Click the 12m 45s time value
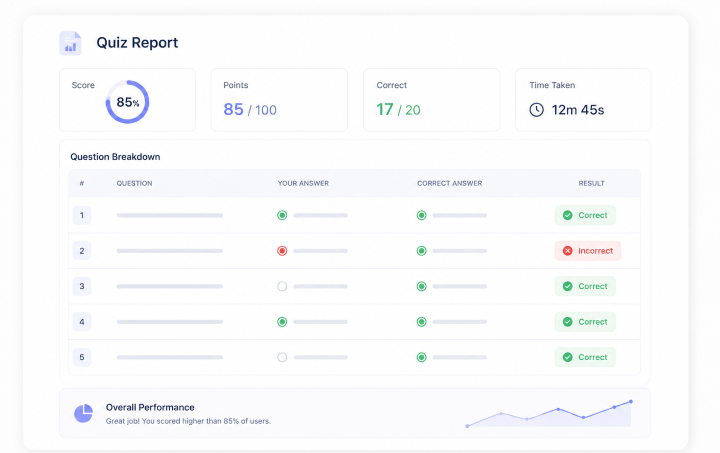 point(578,110)
